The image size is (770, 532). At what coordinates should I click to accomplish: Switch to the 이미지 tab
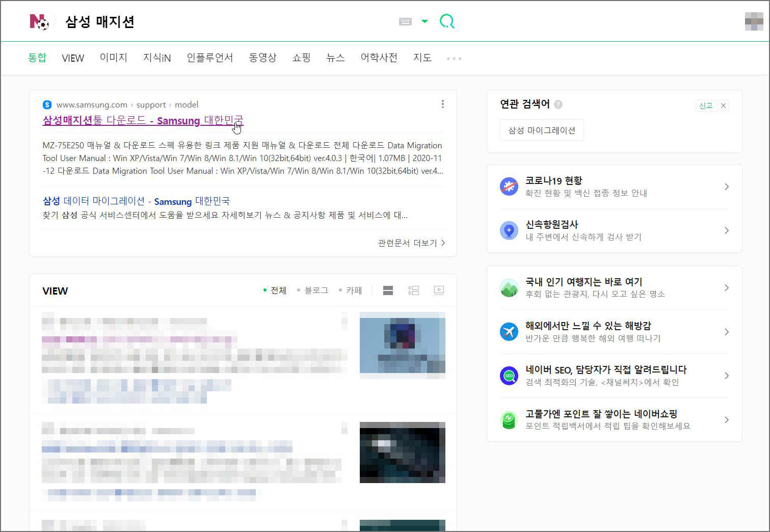pyautogui.click(x=114, y=58)
